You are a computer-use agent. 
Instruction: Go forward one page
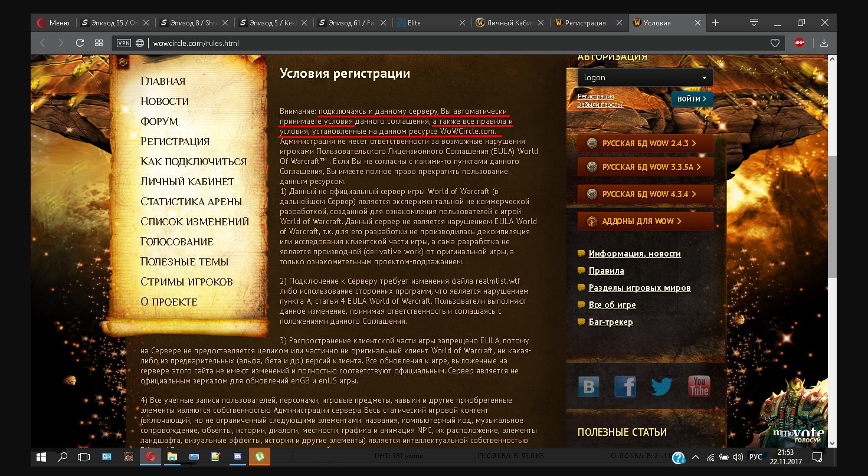[x=61, y=43]
